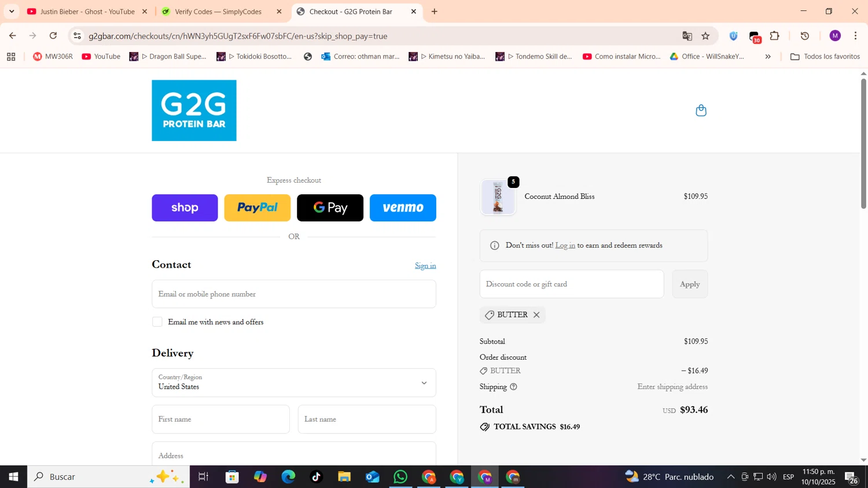
Task: Reload the checkout page
Action: (53, 36)
